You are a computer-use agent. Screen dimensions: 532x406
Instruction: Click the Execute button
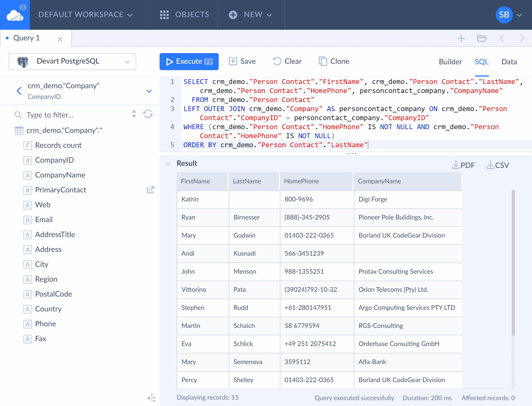189,62
